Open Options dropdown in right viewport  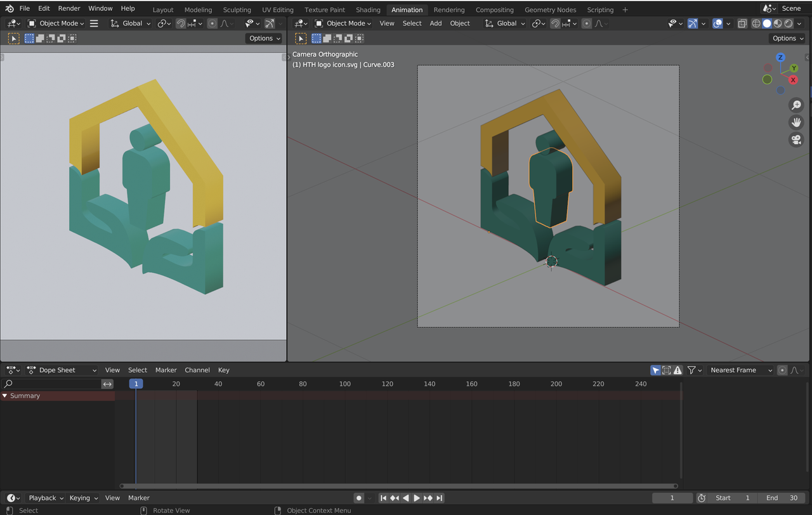pos(788,38)
